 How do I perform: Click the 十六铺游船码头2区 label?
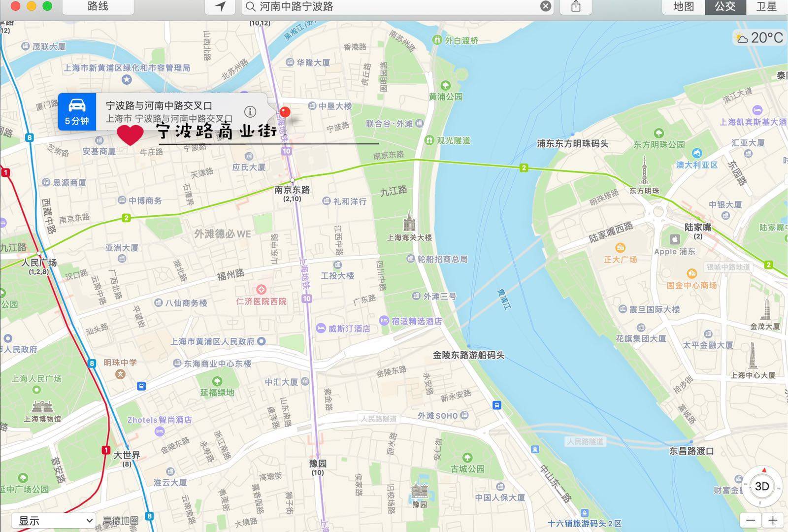pos(585,523)
